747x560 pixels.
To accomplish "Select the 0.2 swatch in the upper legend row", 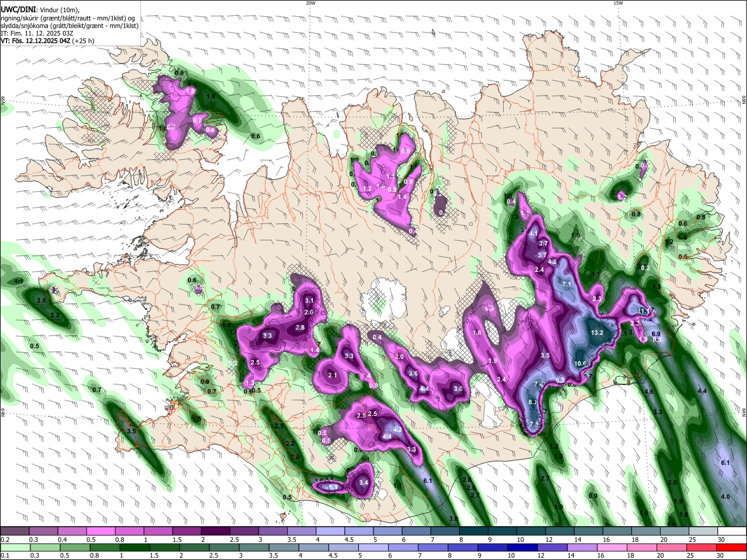I will point(15,531).
